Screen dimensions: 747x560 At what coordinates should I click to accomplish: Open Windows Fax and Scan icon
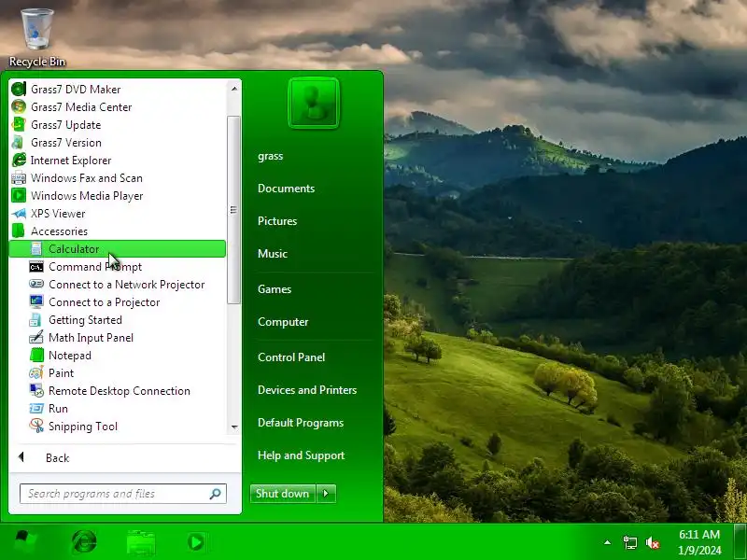pyautogui.click(x=18, y=177)
